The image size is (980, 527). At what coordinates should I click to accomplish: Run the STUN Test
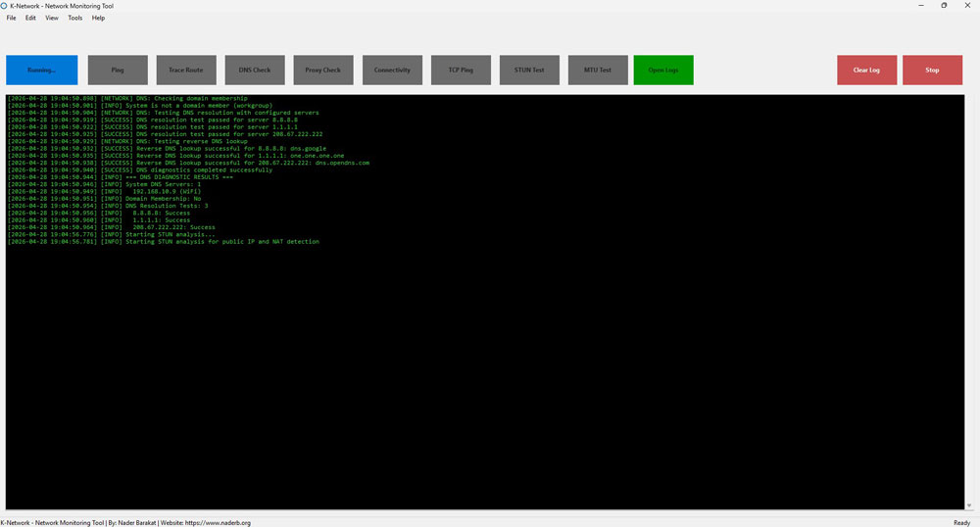[529, 70]
